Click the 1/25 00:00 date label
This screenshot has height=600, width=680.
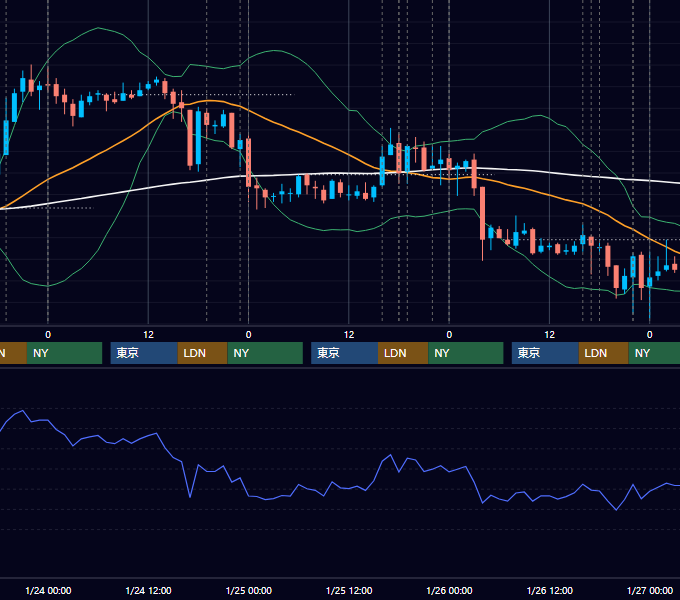[248, 590]
